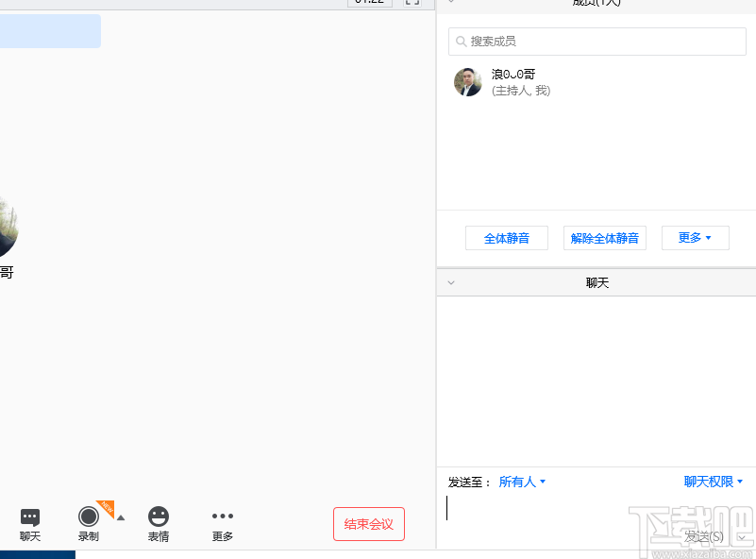Collapse the 成员 panel with its chevron
Viewport: 756px width, 559px height.
point(451,3)
